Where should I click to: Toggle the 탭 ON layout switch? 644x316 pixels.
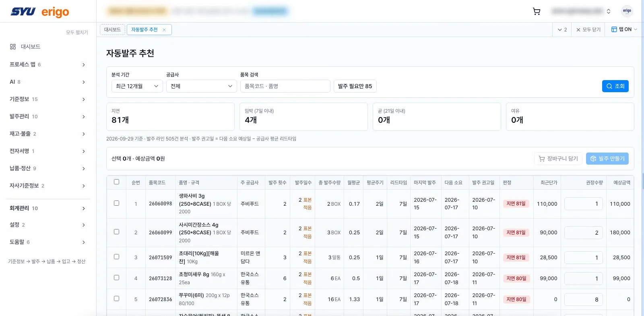click(x=624, y=29)
